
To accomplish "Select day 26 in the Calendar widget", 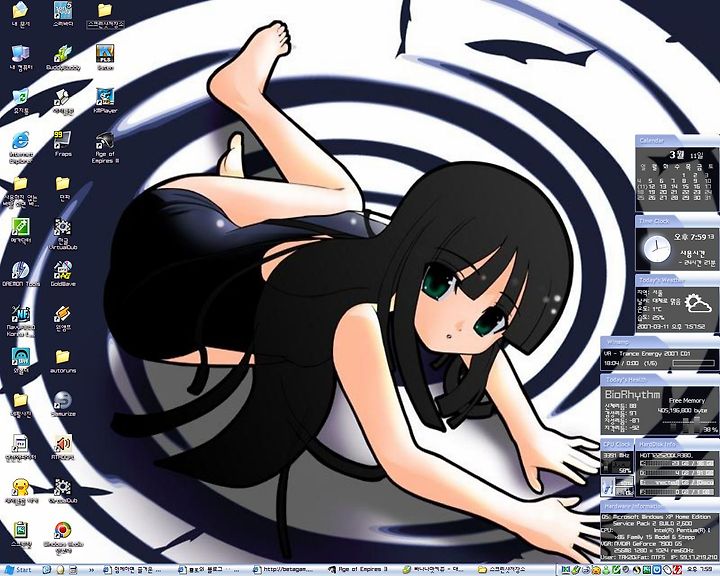I will [652, 198].
